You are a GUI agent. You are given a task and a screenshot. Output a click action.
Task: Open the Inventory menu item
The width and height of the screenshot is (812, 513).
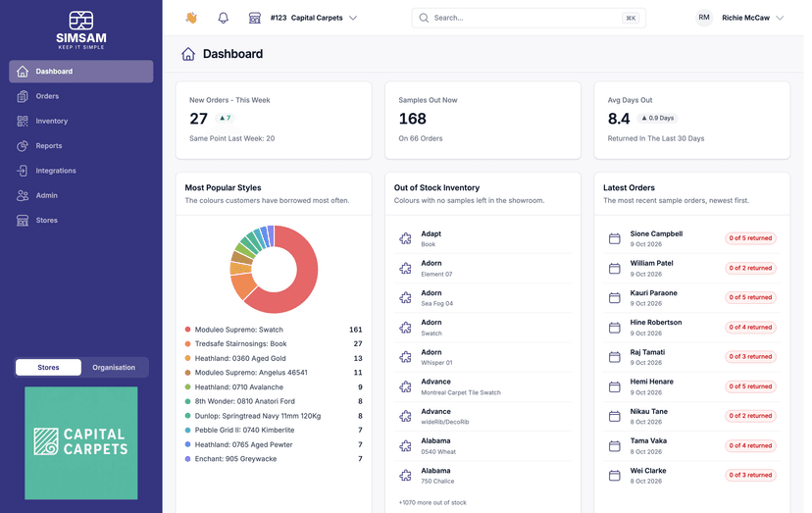[x=80, y=122]
